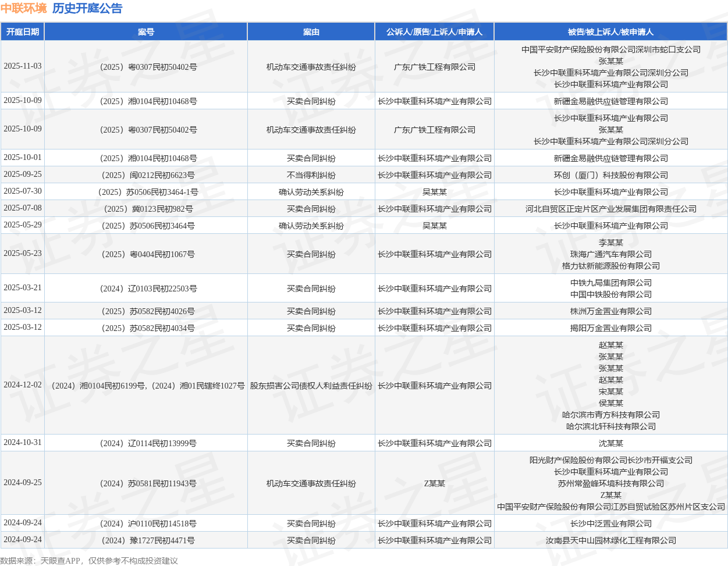This screenshot has height=566, width=728.
Task: Select case number (2024)沪0110民初14518号
Action: click(146, 524)
